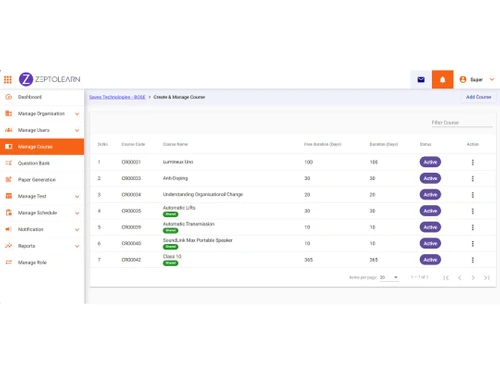Go to next page of results
The width and height of the screenshot is (500, 375).
[473, 278]
